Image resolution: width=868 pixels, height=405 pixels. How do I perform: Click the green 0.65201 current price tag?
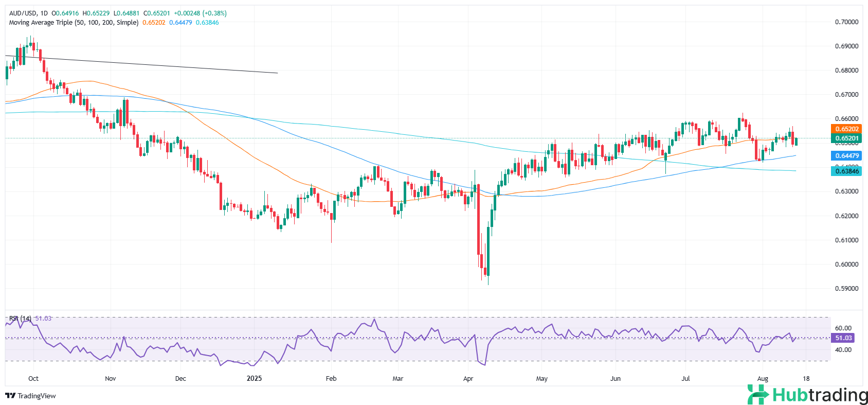point(846,138)
